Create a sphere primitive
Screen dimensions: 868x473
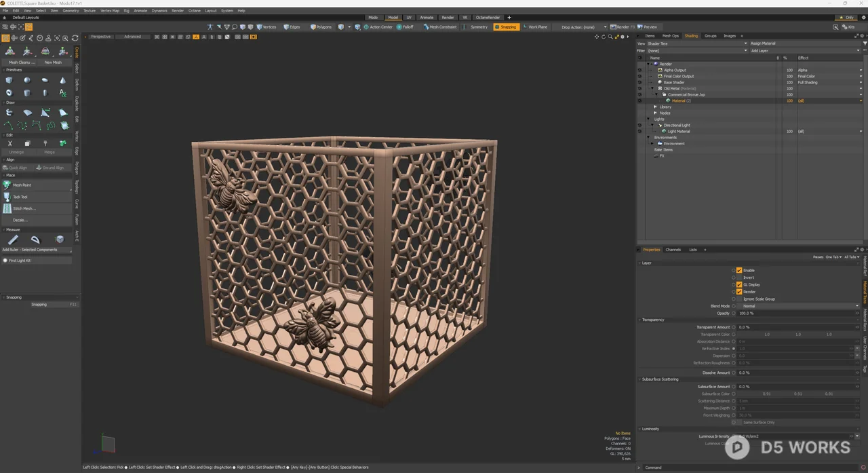(27, 80)
